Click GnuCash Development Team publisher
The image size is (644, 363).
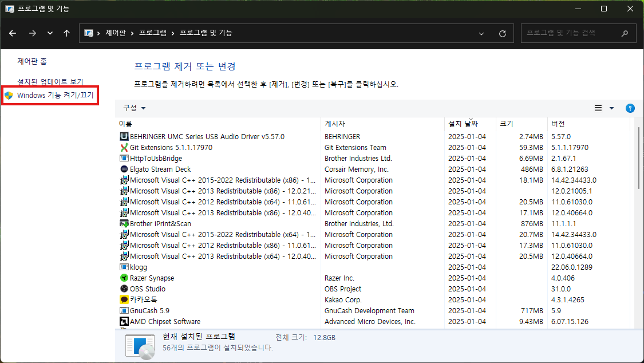point(369,310)
